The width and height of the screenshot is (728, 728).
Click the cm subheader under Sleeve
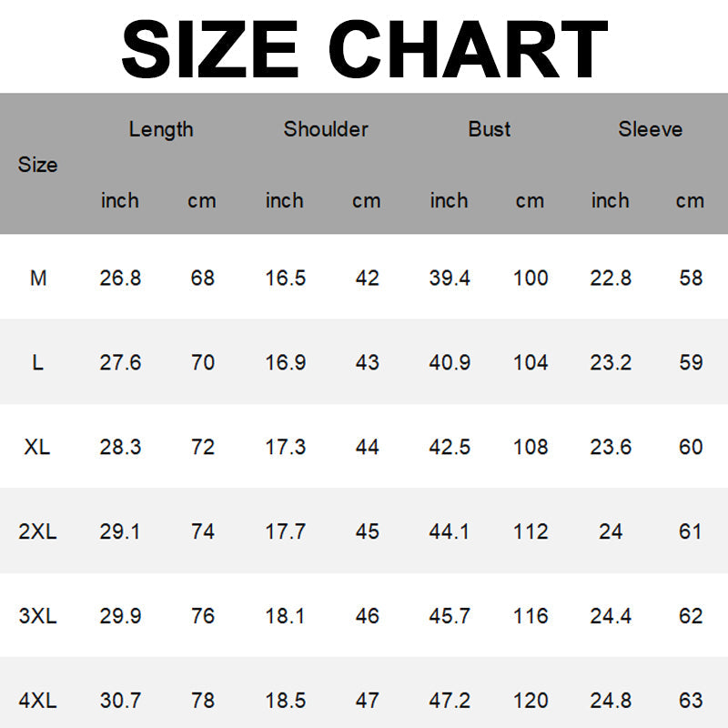click(x=690, y=200)
